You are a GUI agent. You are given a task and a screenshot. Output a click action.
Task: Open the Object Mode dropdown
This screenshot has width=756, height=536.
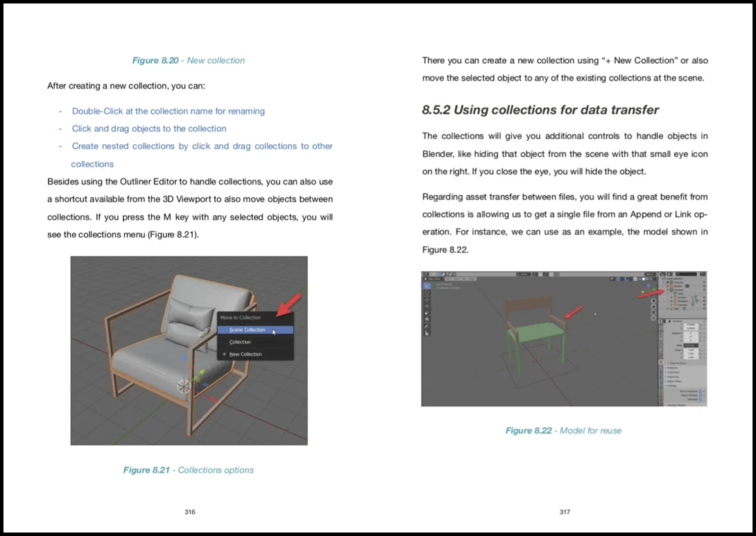(x=433, y=278)
